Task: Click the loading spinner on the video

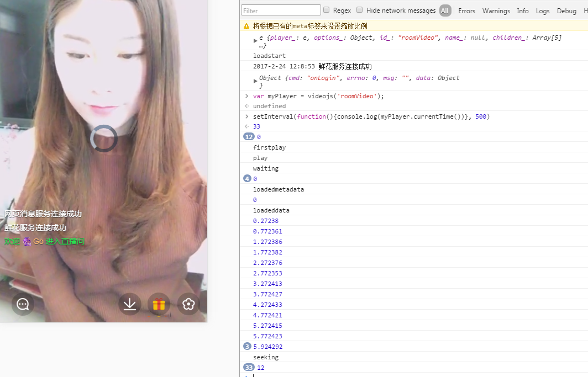Action: (x=104, y=139)
